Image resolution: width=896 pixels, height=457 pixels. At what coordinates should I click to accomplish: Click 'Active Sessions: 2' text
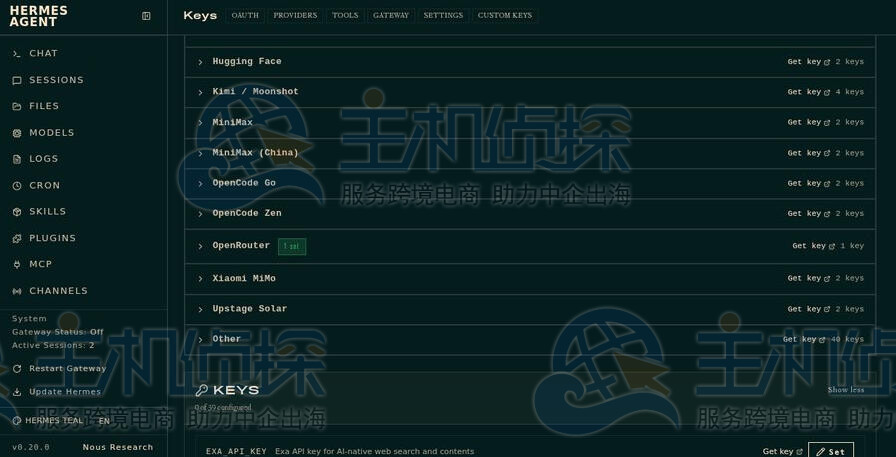(x=53, y=346)
